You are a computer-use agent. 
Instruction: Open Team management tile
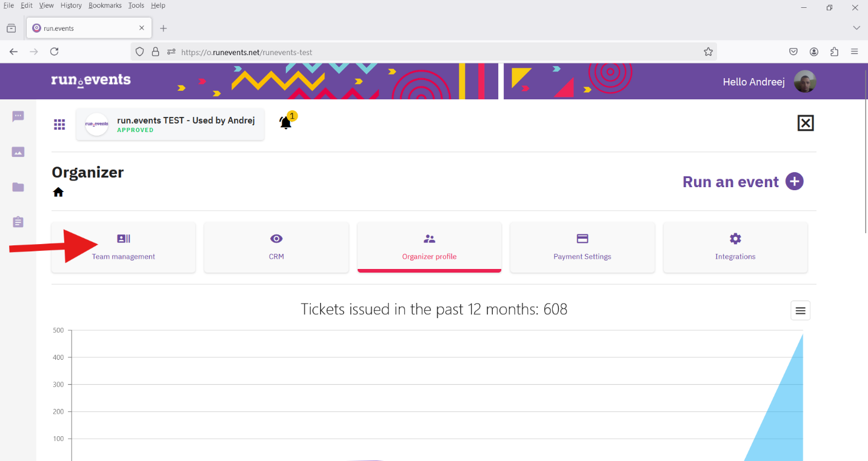[x=124, y=247]
